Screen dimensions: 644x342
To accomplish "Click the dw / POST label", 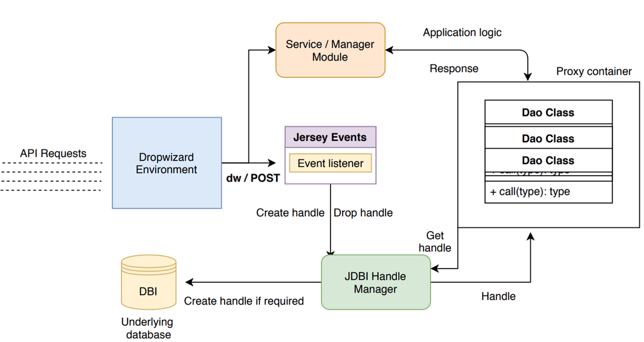I will click(252, 178).
